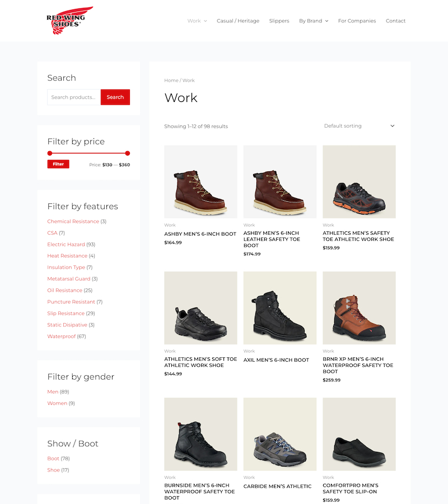Filter by Heat Resistance feature
This screenshot has height=504, width=448.
coord(67,256)
